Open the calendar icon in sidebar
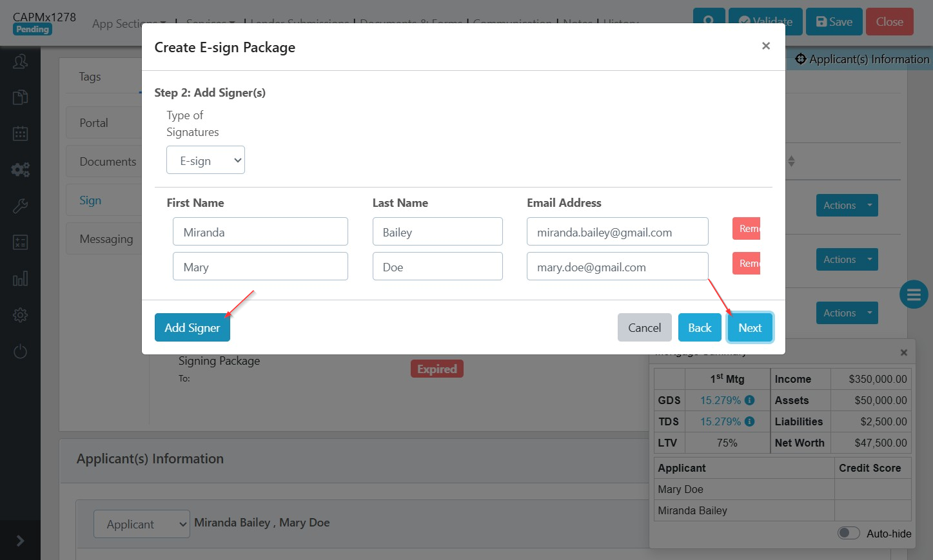 click(20, 133)
